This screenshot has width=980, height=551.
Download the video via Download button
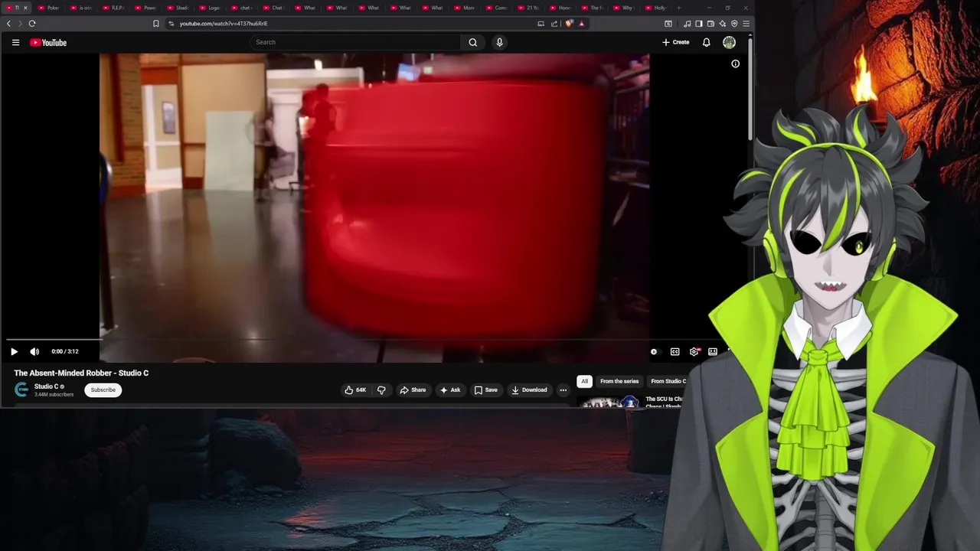tap(529, 390)
